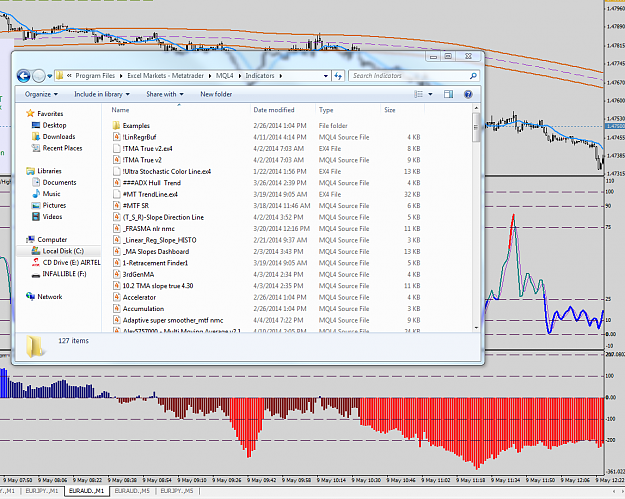Screen dimensions: 625x499
Task: Select !Ultra Stochastic Color Line.ex4 icon
Action: point(116,171)
